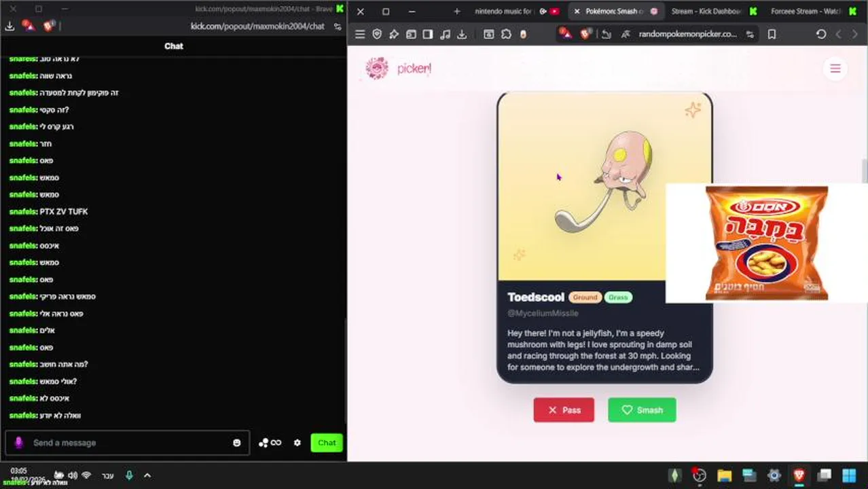Open Brave main menu in right window
This screenshot has width=868, height=489.
[360, 34]
